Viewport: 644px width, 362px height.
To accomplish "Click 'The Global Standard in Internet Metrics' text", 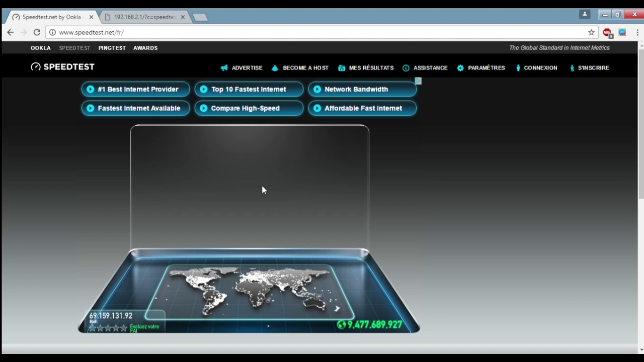I will [x=559, y=48].
